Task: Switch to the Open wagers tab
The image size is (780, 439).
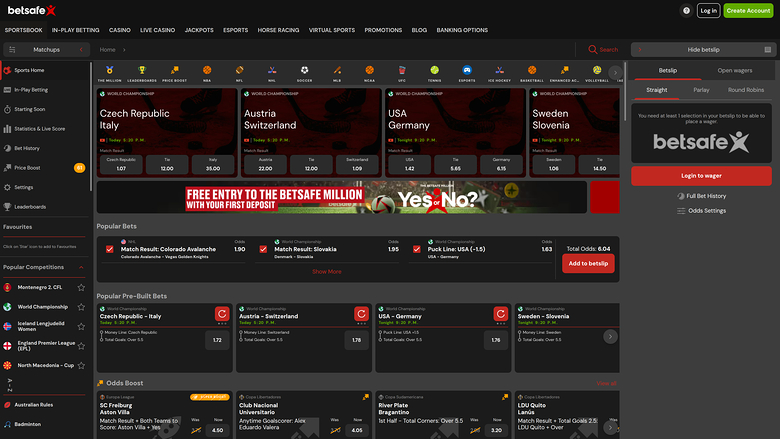Action: 735,71
